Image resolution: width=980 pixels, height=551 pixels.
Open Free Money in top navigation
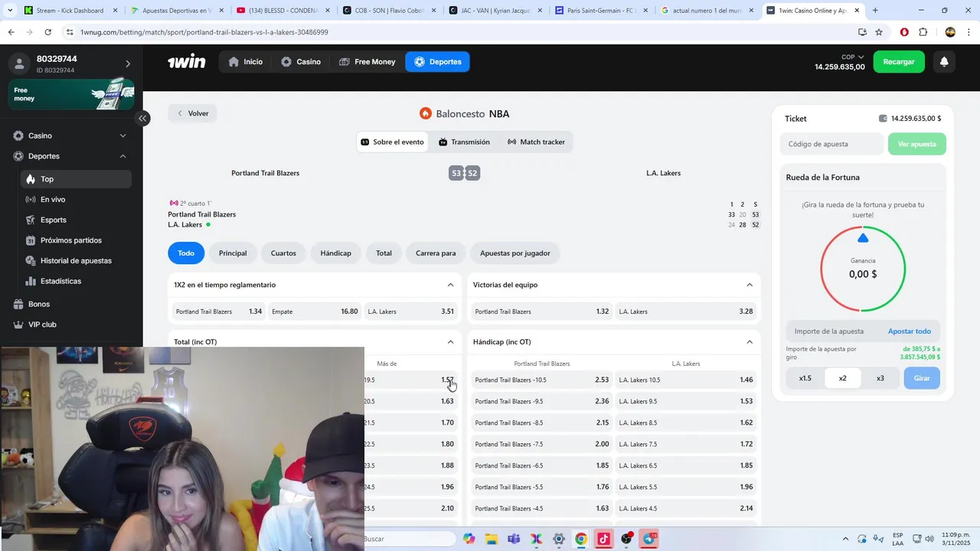[x=367, y=62]
